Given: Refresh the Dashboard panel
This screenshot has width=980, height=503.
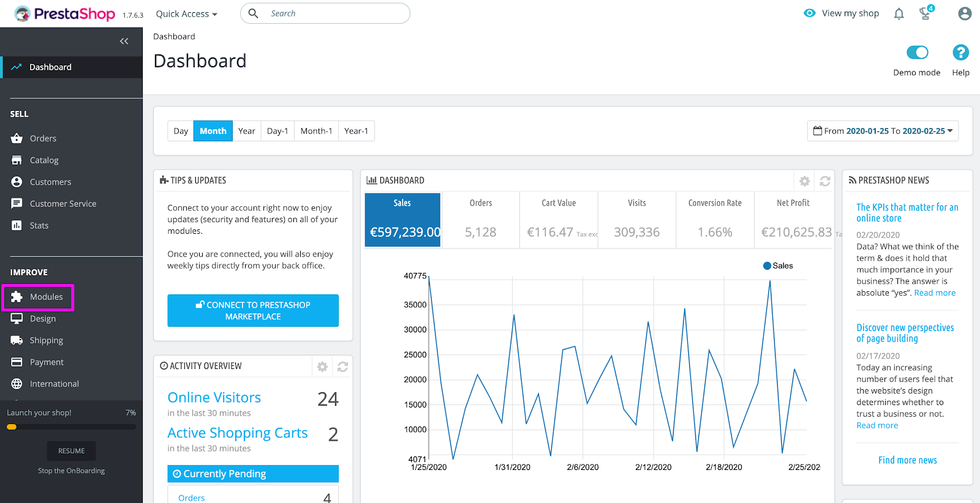Looking at the screenshot, I should [825, 181].
